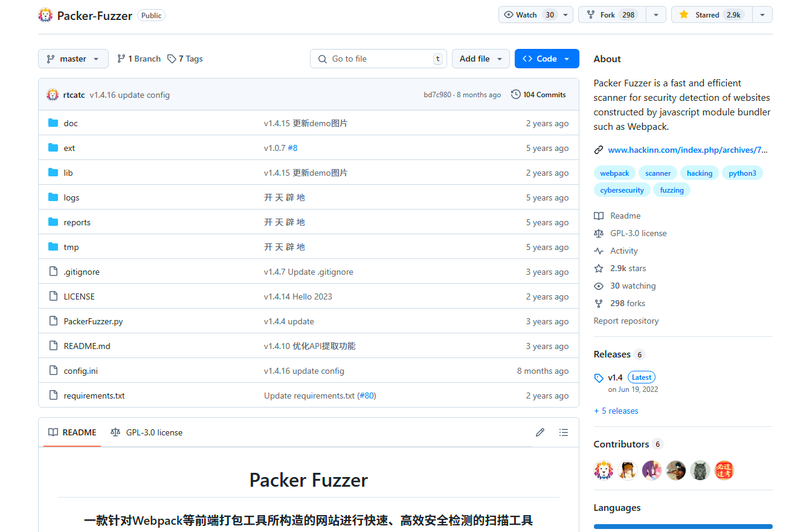Switch to the README tab
This screenshot has width=786, height=532.
point(72,432)
